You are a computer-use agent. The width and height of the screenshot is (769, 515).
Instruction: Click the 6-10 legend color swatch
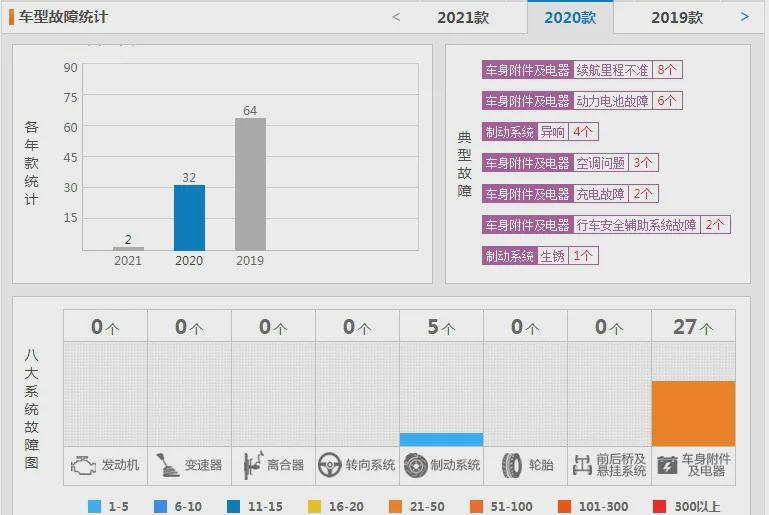(160, 506)
